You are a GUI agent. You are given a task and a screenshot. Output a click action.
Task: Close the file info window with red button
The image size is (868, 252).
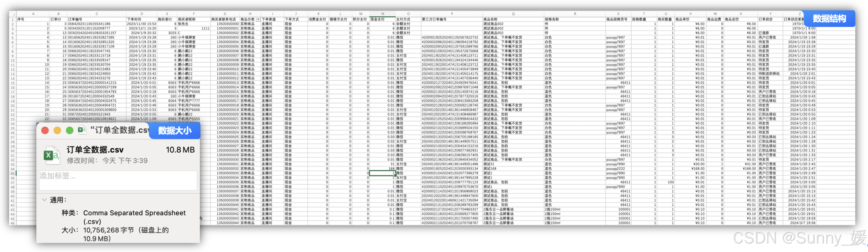click(x=45, y=130)
